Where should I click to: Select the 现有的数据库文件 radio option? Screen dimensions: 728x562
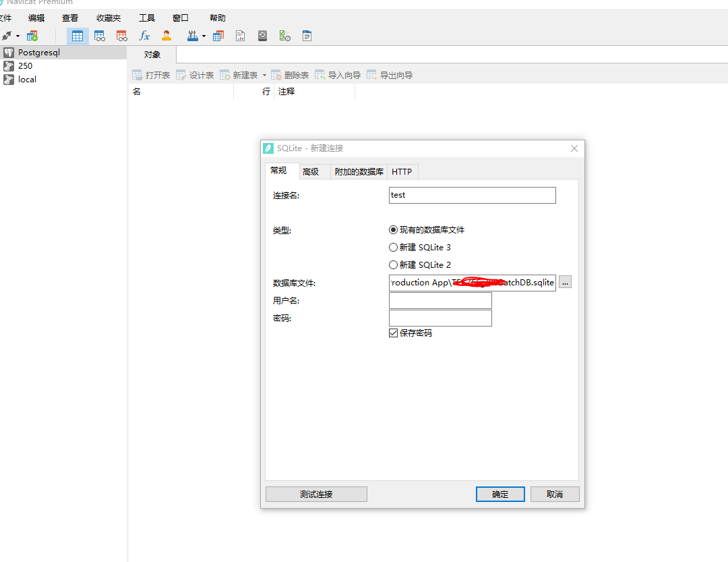click(427, 229)
